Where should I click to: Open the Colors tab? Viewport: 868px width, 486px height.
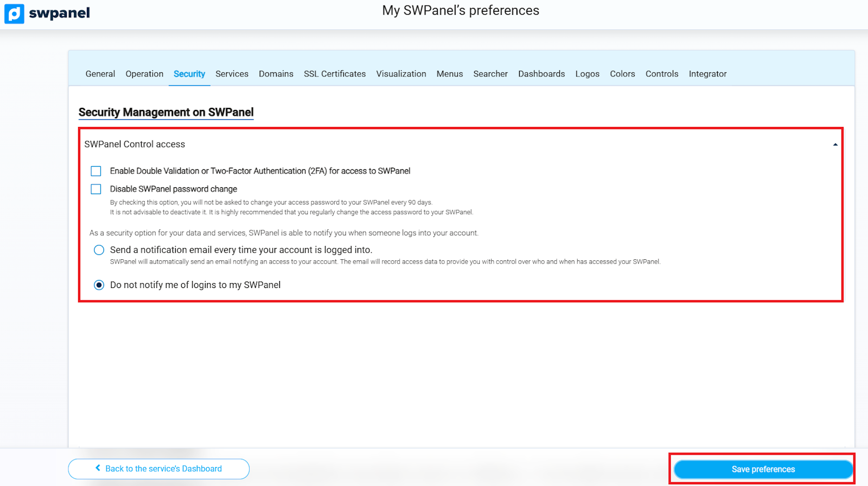click(622, 74)
